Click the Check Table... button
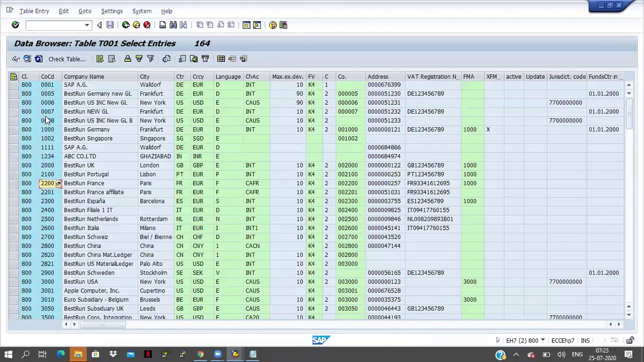The image size is (644, 362). pos(67,59)
